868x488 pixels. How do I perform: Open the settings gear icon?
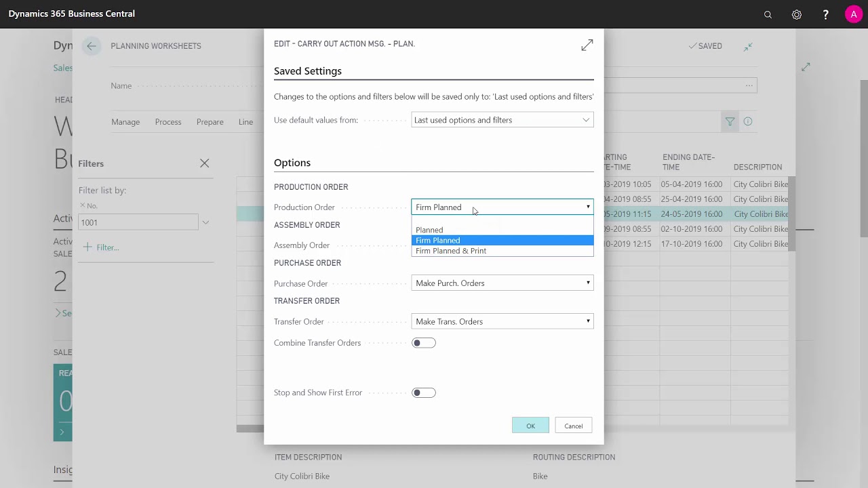(797, 14)
